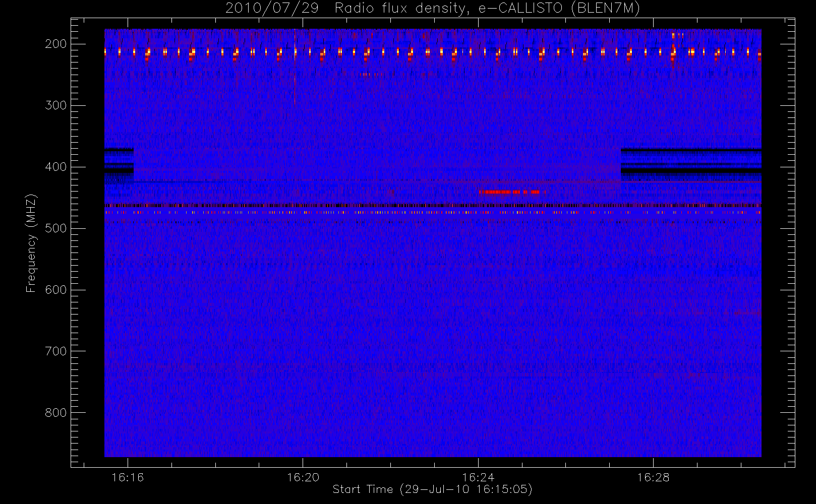Click the 'Start Time (29-Jul-10 16:15:05)' label

[x=433, y=489]
